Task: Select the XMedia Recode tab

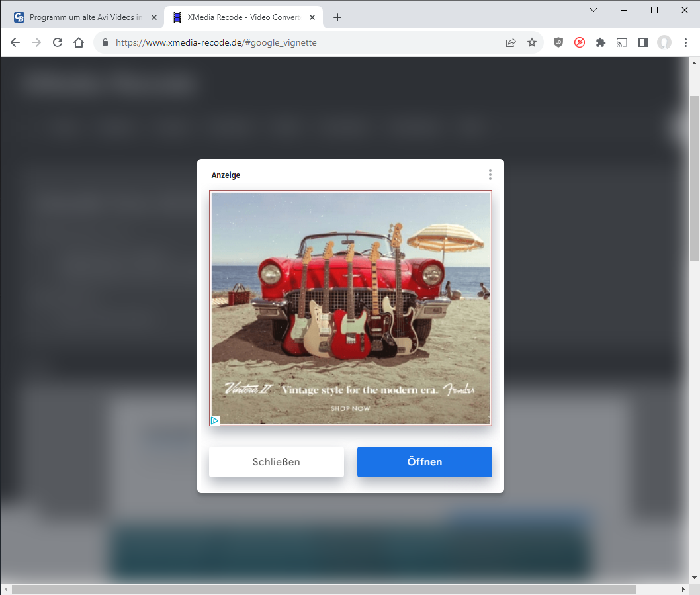Action: pos(243,17)
